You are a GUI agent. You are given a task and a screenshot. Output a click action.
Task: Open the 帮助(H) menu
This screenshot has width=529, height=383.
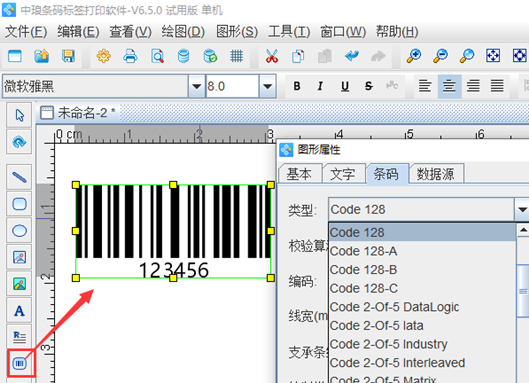397,32
